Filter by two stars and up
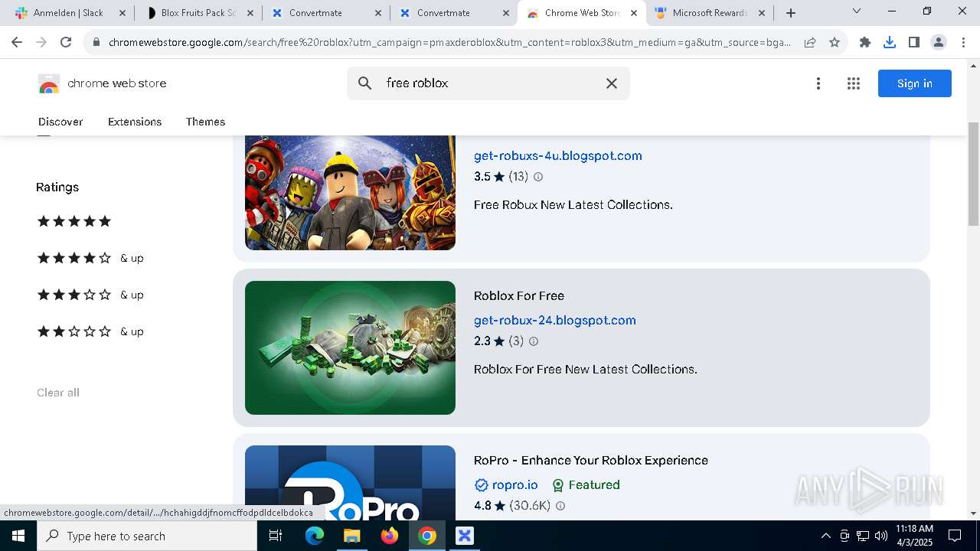The image size is (980, 551). tap(90, 331)
